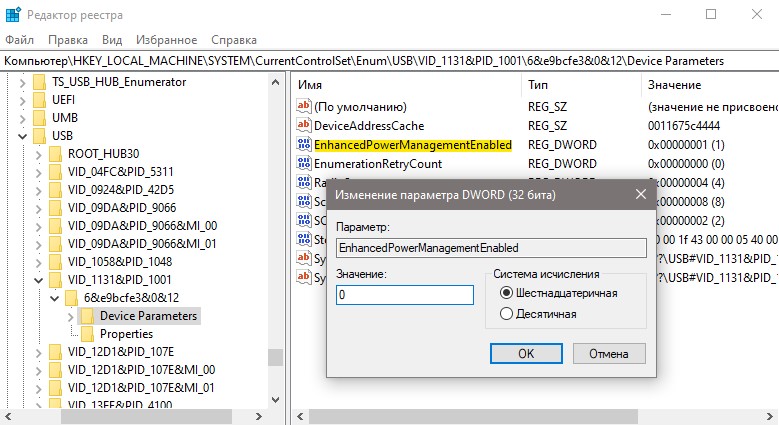Expand the UMB tree node
Screen dimensions: 779x425
22,118
